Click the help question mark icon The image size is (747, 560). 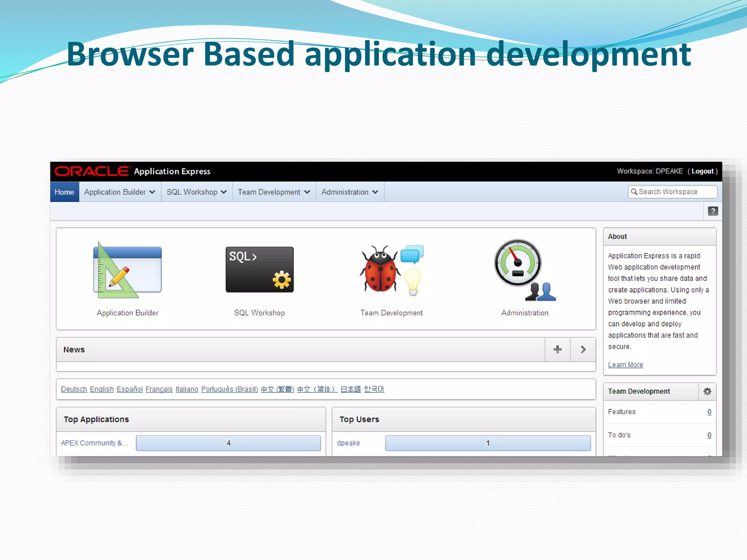713,211
